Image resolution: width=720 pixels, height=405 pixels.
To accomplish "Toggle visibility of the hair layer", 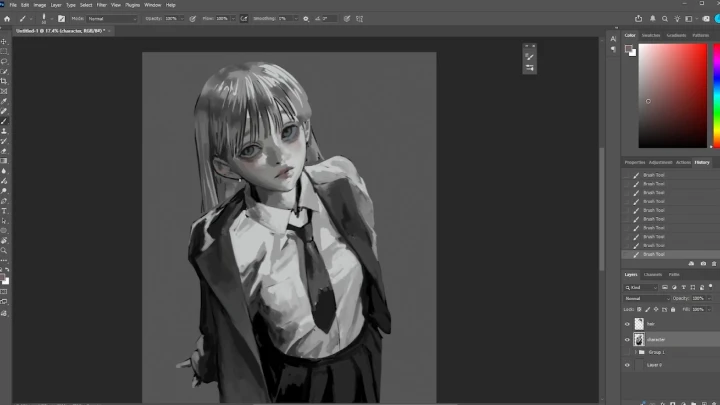I will point(627,324).
